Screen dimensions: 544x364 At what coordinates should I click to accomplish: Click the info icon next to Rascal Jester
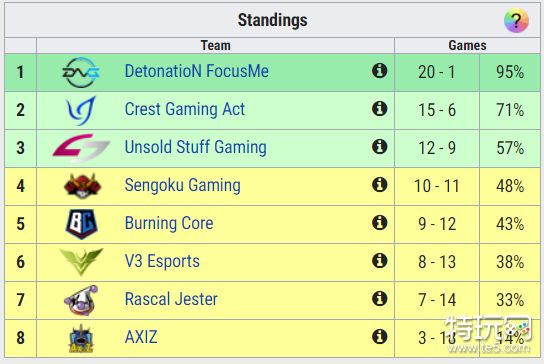tap(380, 298)
